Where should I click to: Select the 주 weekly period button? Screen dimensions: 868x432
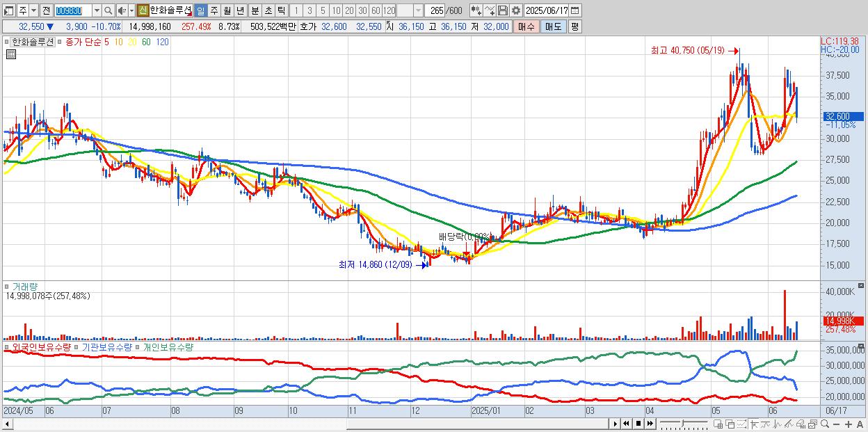coord(214,10)
